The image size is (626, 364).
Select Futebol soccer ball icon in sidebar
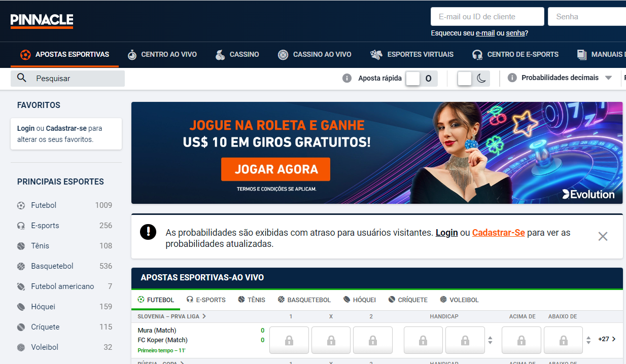(x=21, y=205)
